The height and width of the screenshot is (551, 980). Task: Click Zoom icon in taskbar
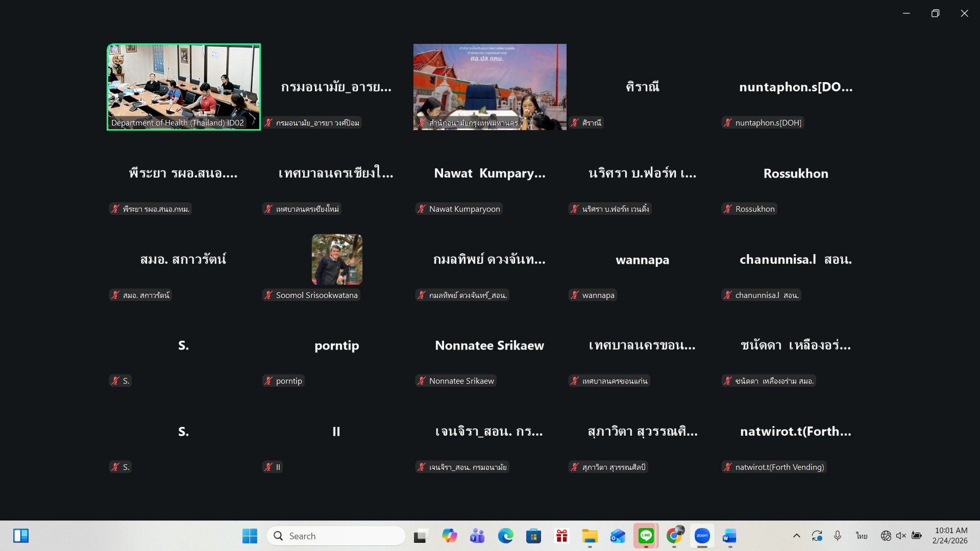click(x=702, y=536)
